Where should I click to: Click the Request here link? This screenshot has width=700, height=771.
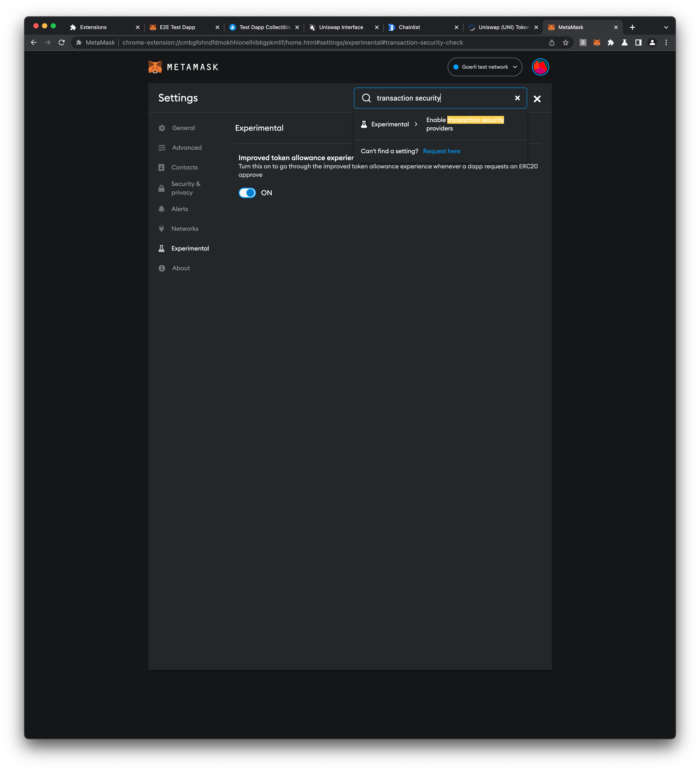coord(441,151)
